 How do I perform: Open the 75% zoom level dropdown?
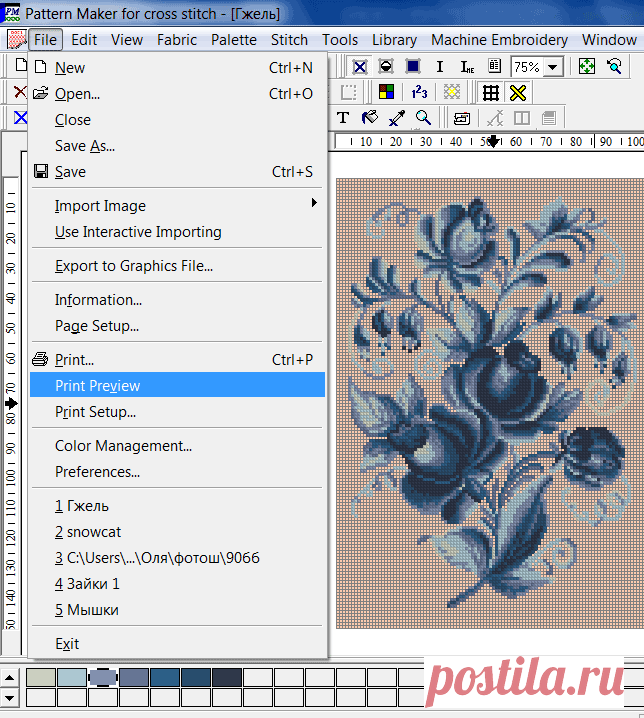(553, 67)
